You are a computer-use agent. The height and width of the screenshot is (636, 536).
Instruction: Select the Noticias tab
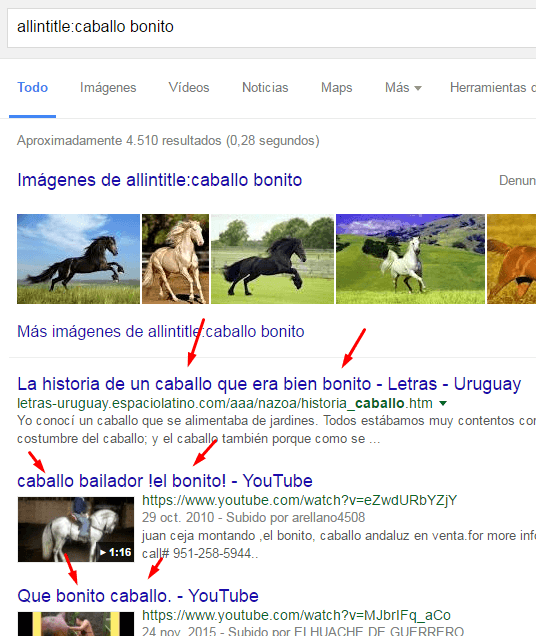(265, 88)
